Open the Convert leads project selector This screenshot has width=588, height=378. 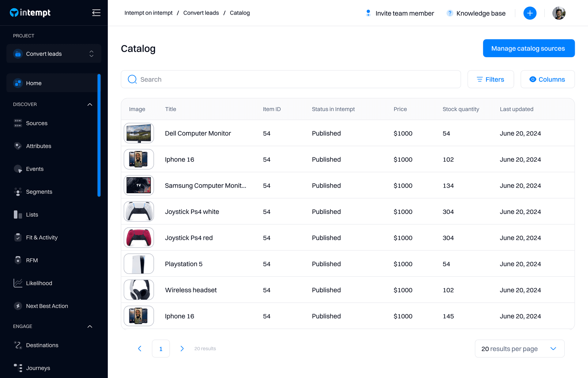[x=54, y=54]
